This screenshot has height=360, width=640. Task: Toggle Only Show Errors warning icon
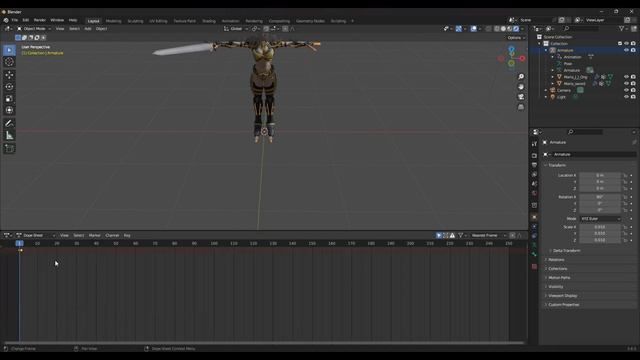(452, 236)
